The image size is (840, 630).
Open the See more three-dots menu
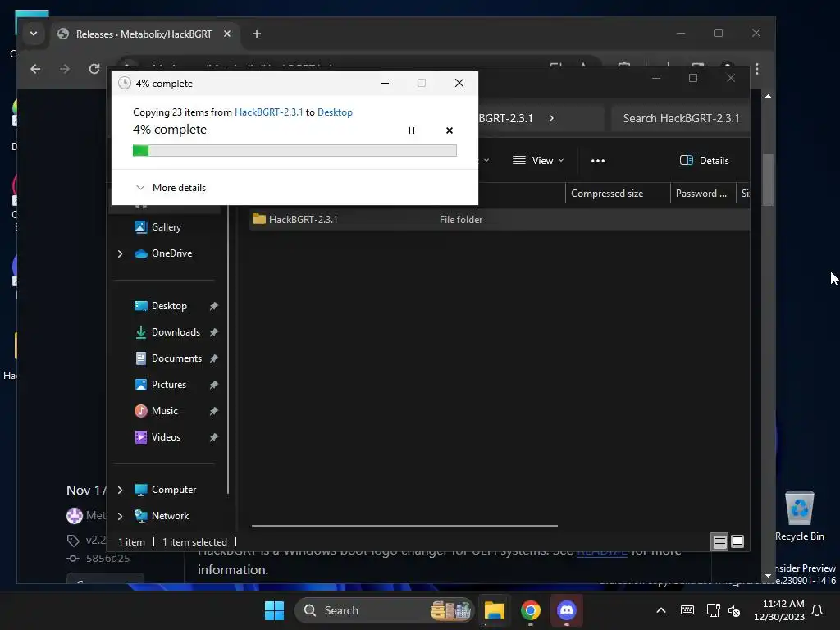pos(598,160)
